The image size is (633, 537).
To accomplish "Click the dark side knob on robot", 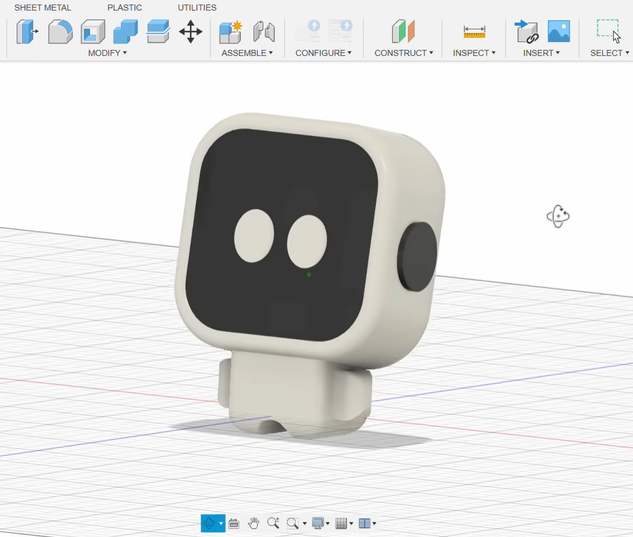I will [x=417, y=257].
